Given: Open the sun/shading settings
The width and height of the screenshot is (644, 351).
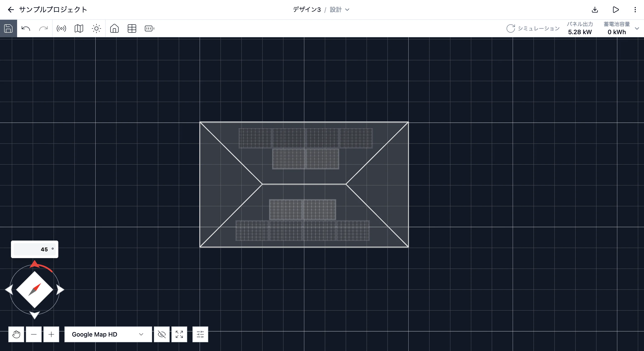Looking at the screenshot, I should click(x=96, y=28).
